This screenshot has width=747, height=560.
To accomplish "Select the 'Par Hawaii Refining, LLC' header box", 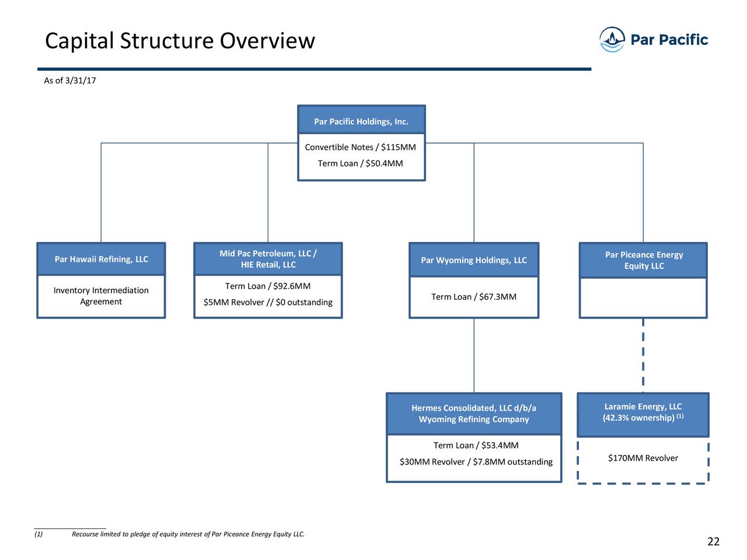I will point(101,259).
